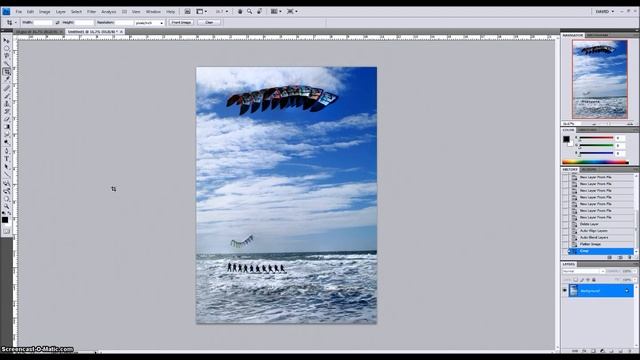The height and width of the screenshot is (360, 640).
Task: Open the File menu
Action: point(19,12)
